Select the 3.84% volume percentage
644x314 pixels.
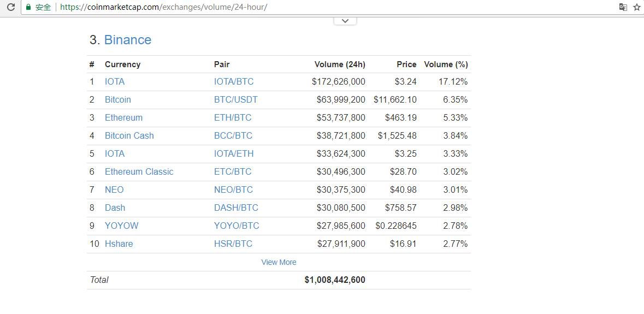pyautogui.click(x=456, y=136)
